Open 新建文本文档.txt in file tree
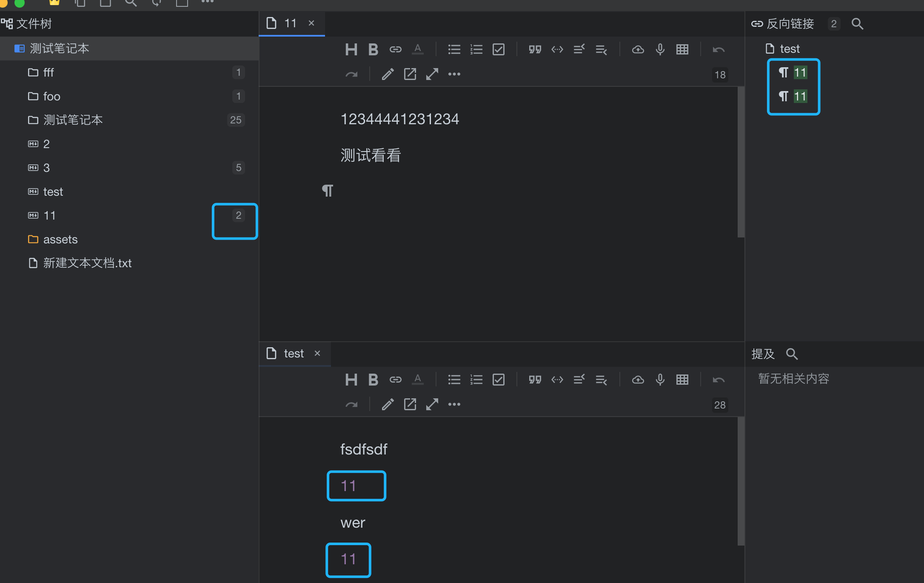The width and height of the screenshot is (924, 583). (x=87, y=263)
